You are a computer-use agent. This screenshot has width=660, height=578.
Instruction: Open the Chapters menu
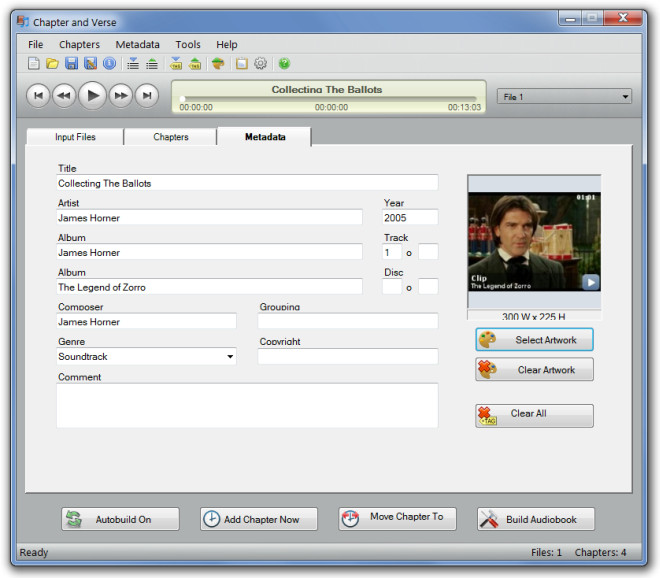(79, 45)
